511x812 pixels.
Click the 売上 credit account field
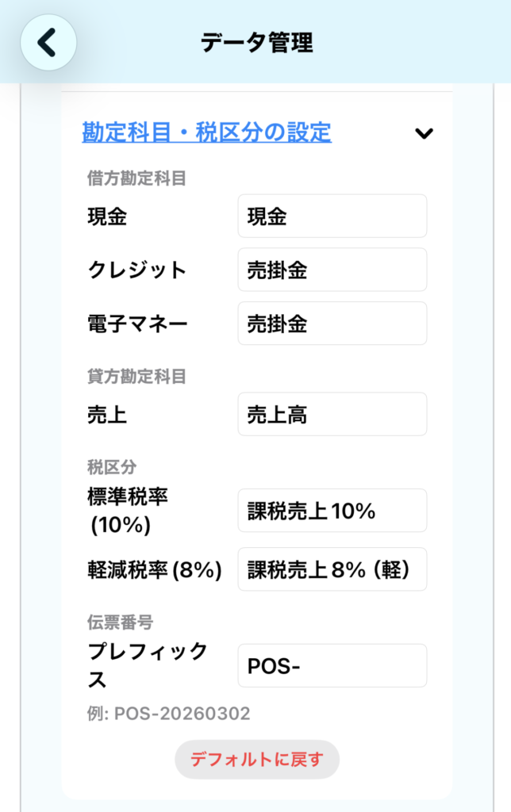332,414
